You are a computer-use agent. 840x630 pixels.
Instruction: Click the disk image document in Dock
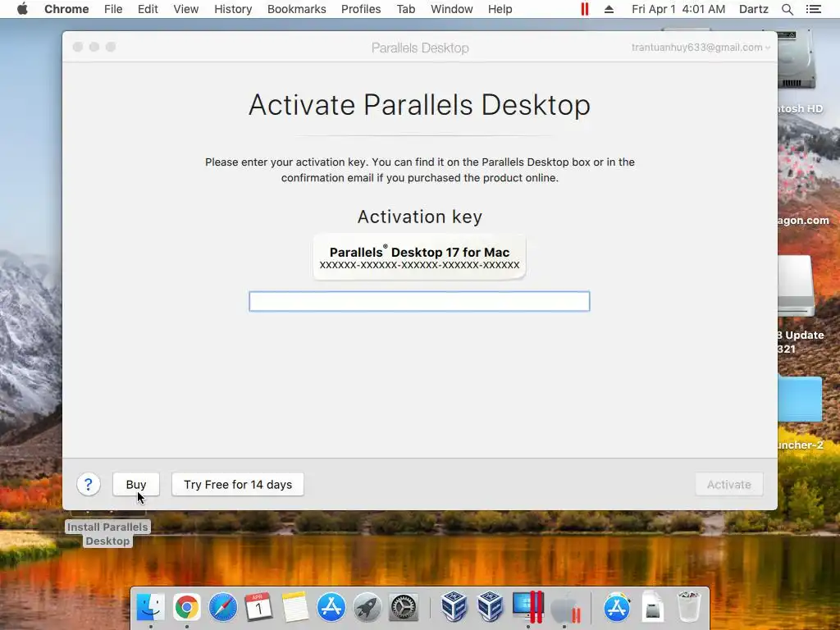coord(652,607)
